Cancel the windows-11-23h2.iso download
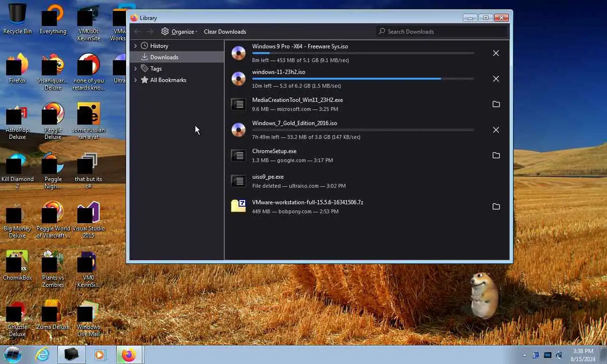This screenshot has width=607, height=364. click(x=496, y=79)
